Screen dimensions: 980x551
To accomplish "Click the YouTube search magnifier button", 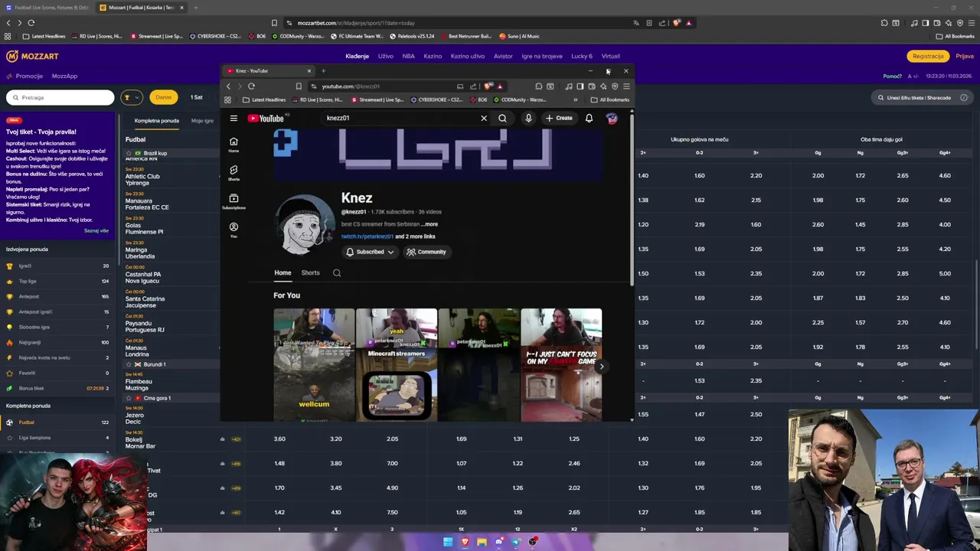I will [x=502, y=118].
